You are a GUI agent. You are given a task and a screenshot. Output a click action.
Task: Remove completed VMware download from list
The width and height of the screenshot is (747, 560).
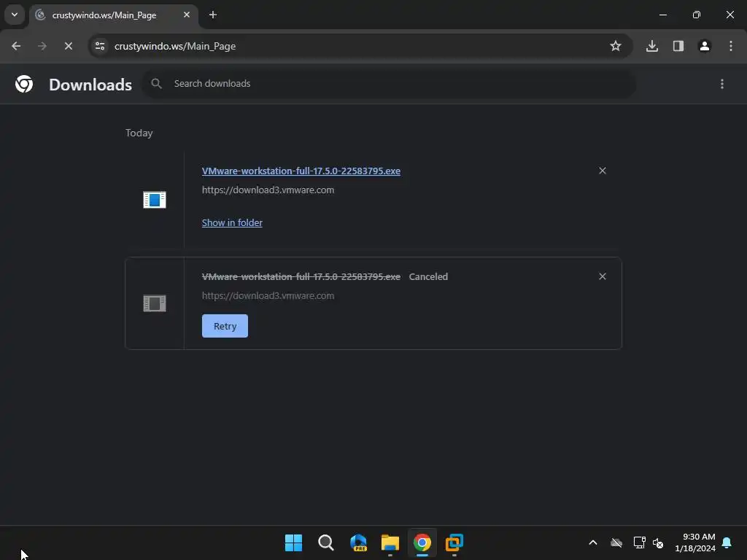[603, 171]
